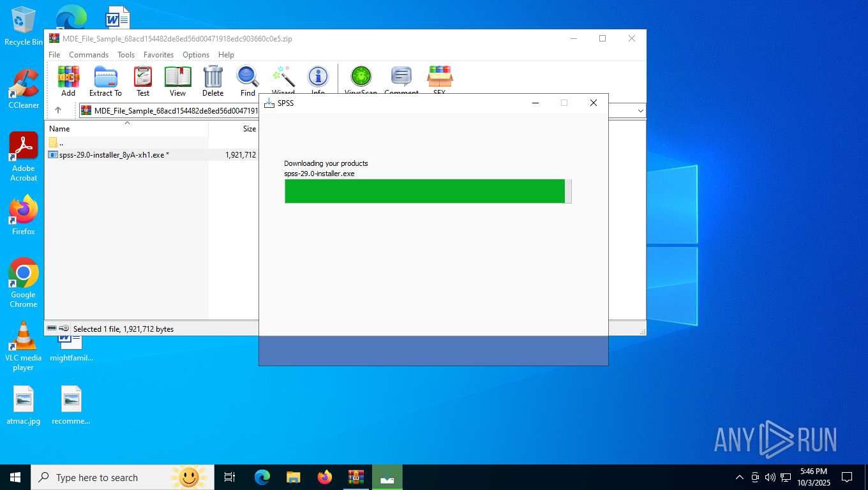The height and width of the screenshot is (490, 868).
Task: Minimize the SPSS installer window
Action: pos(535,103)
